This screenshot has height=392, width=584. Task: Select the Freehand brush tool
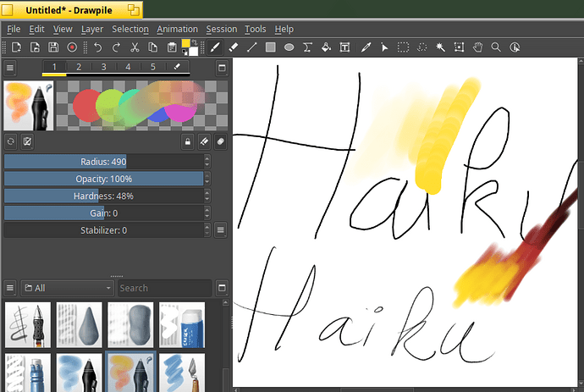(215, 47)
